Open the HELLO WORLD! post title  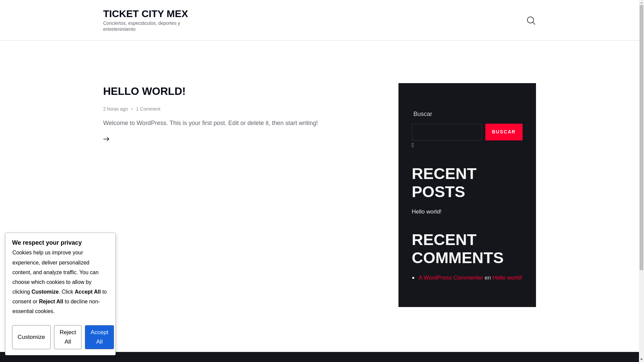click(x=144, y=91)
